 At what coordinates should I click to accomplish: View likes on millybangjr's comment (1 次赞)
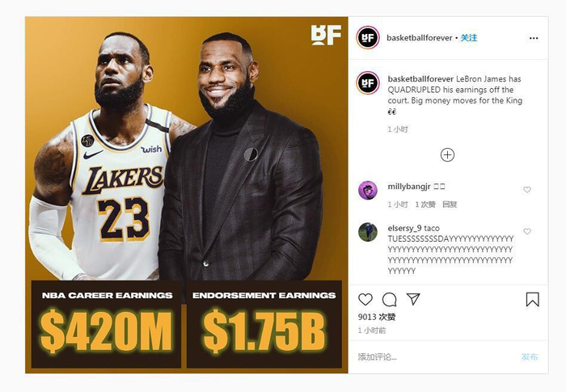point(425,204)
